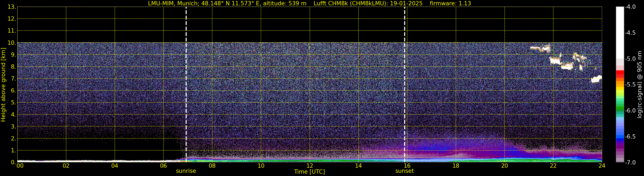This screenshot has width=644, height=176.
Task: Click the -6.5 colorbar tick label
Action: click(630, 137)
